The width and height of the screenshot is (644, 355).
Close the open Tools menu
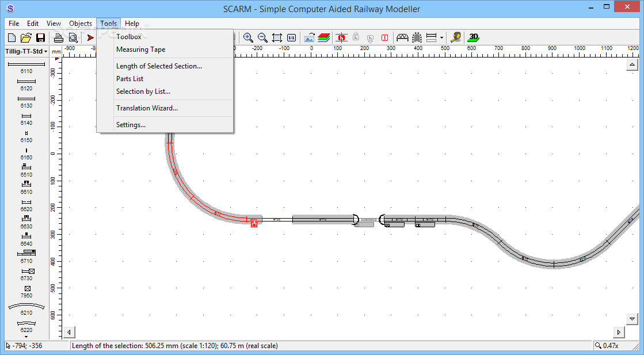click(108, 24)
